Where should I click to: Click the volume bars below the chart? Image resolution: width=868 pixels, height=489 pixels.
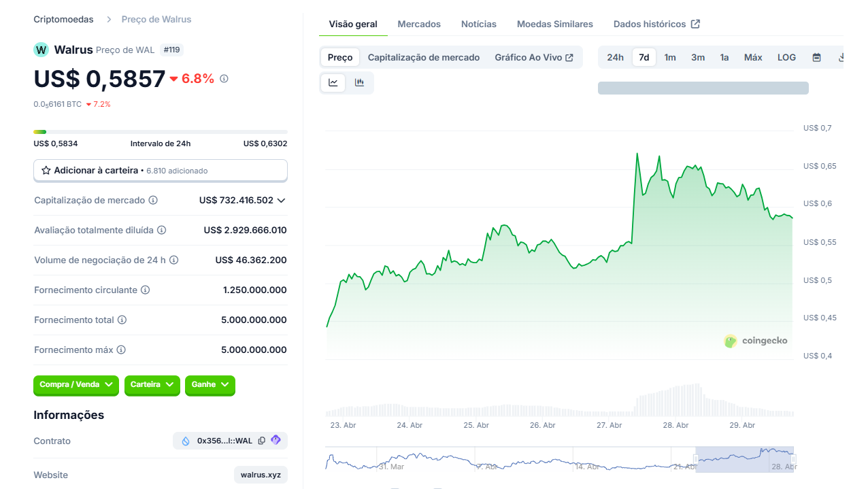[x=559, y=401]
